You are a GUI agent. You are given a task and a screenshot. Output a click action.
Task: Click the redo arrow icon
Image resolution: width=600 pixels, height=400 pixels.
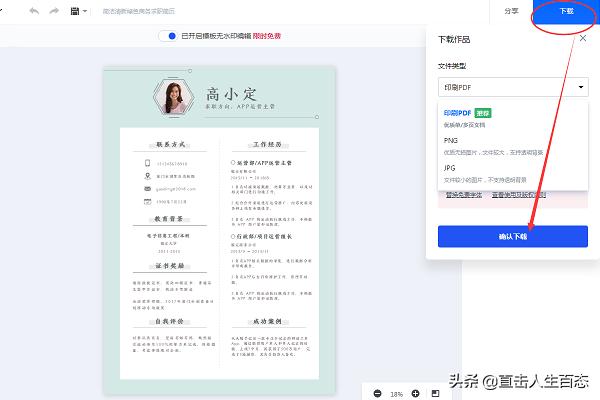pos(54,11)
